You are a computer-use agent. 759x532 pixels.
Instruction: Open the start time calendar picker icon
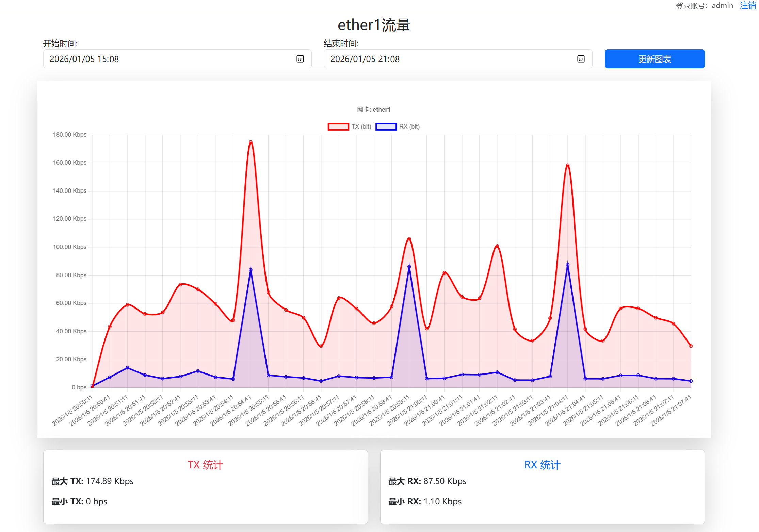pyautogui.click(x=300, y=59)
